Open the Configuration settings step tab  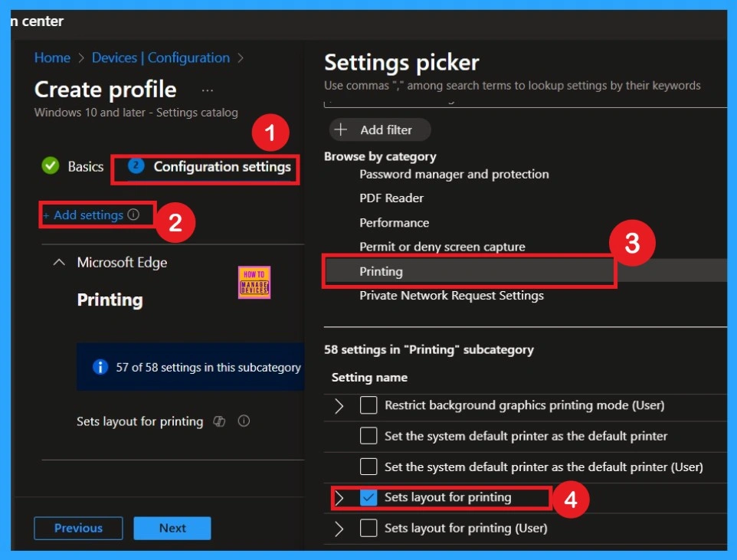pos(208,166)
